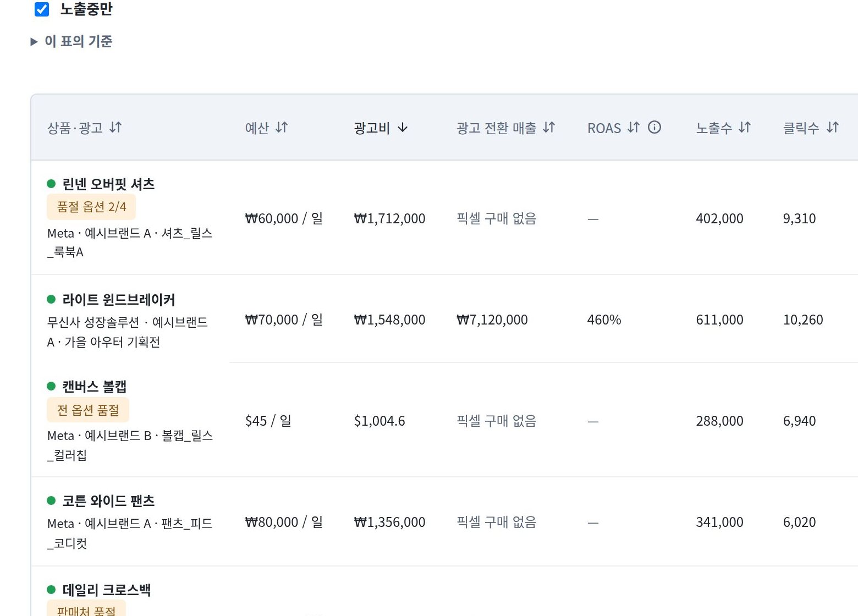Select the ₩1,356,000 ad spend value
Viewport: 858px width, 616px height.
(x=390, y=522)
